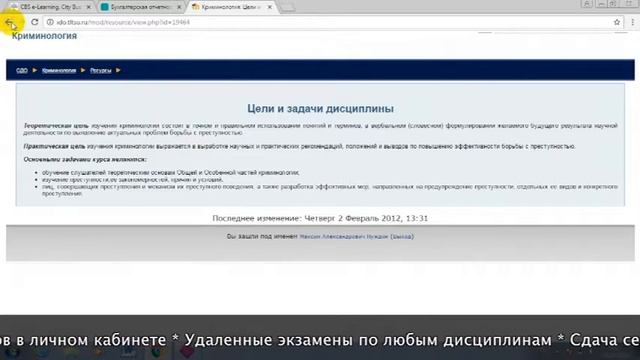This screenshot has width=640, height=360.
Task: Bookmark this page using the star icon
Action: (x=617, y=22)
